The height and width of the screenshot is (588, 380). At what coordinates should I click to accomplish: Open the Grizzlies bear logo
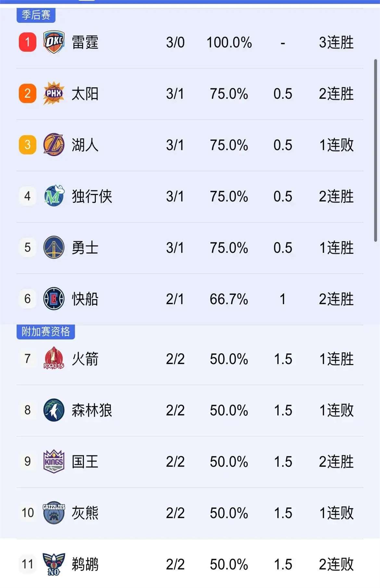[x=54, y=512]
